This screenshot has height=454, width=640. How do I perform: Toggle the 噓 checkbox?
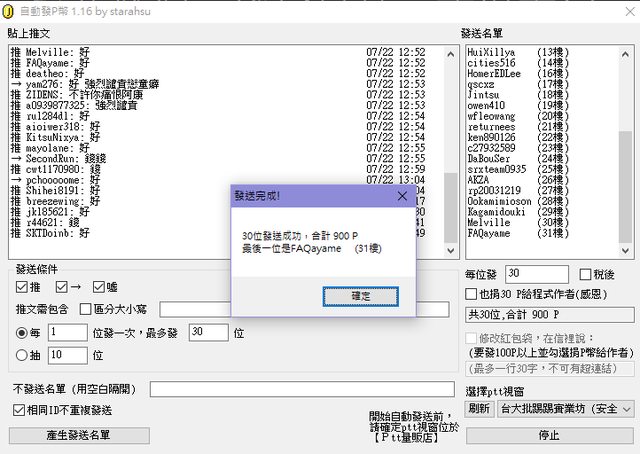(98, 288)
